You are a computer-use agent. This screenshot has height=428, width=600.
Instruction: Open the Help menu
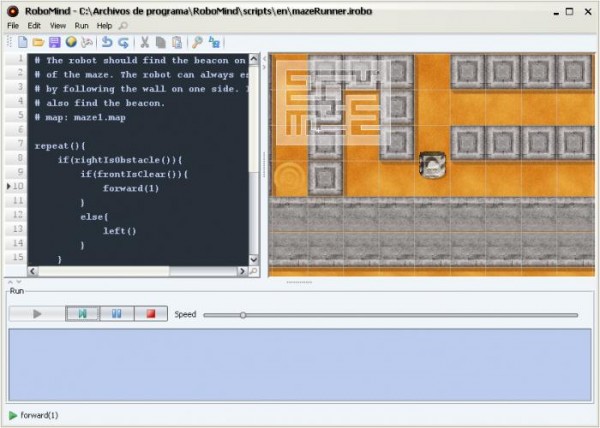[x=104, y=26]
